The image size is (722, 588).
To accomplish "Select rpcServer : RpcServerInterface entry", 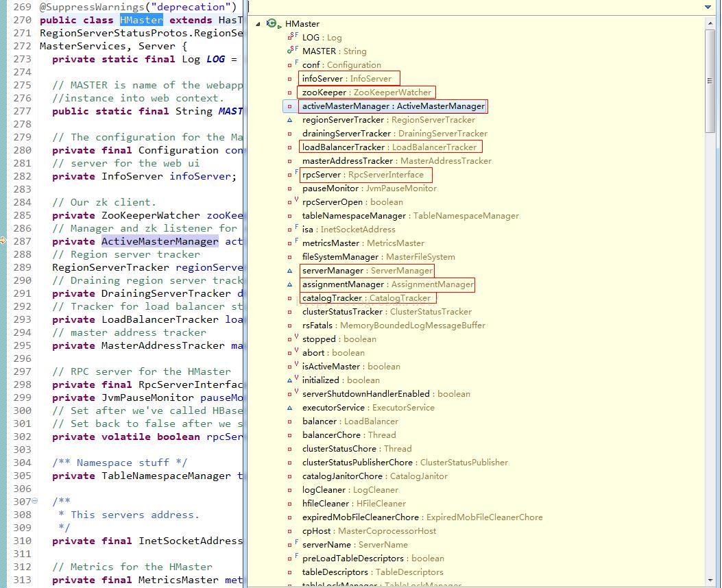I will (363, 174).
